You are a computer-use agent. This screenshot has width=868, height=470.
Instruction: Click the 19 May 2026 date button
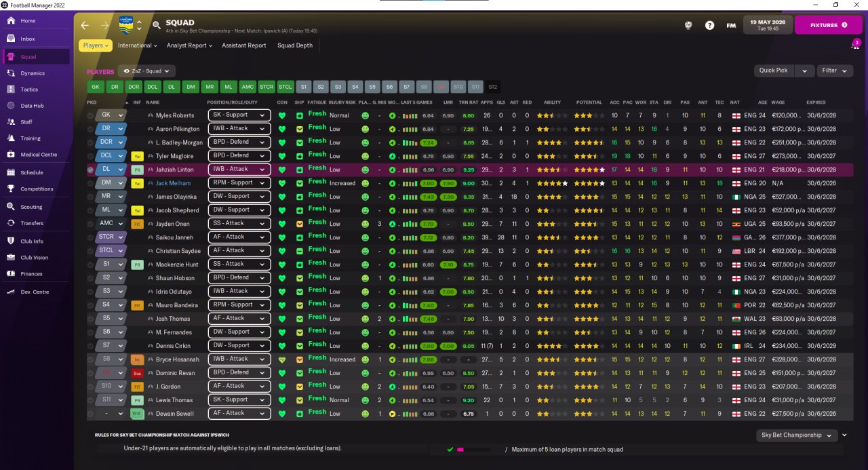click(x=768, y=25)
